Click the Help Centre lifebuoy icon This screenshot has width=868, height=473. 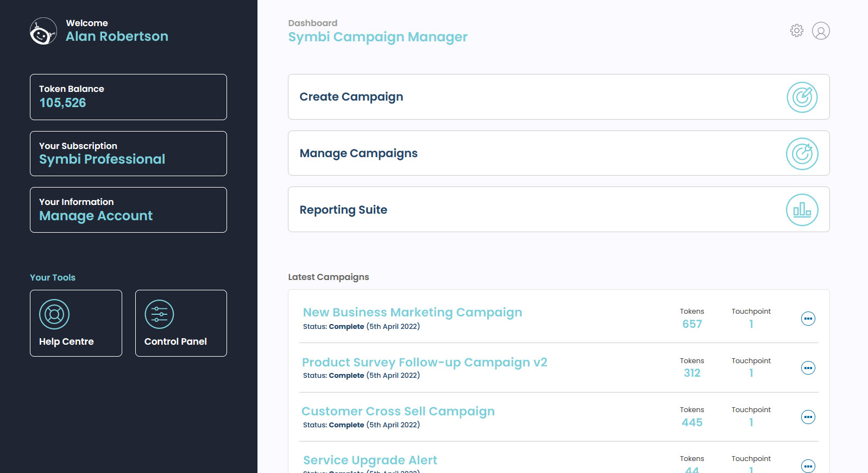[54, 314]
